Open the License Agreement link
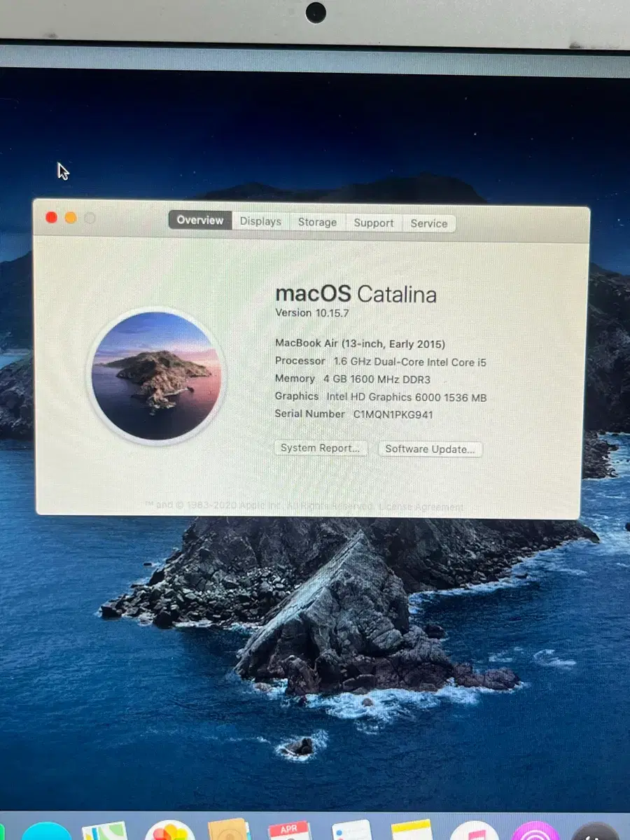 coord(421,507)
